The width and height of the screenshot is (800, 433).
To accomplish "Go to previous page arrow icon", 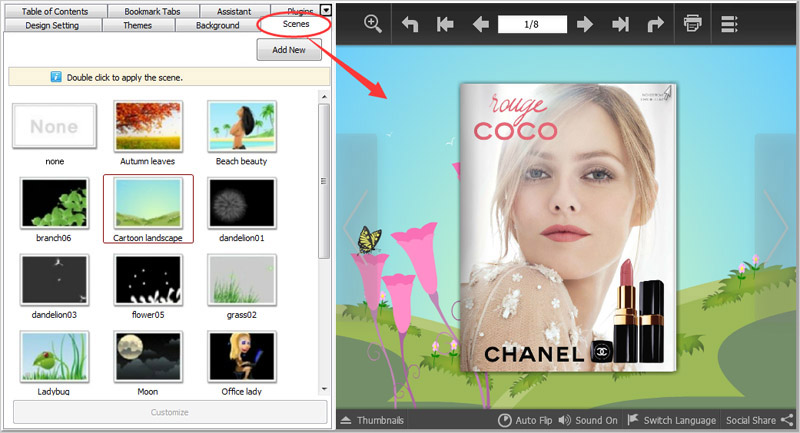I will (x=481, y=24).
